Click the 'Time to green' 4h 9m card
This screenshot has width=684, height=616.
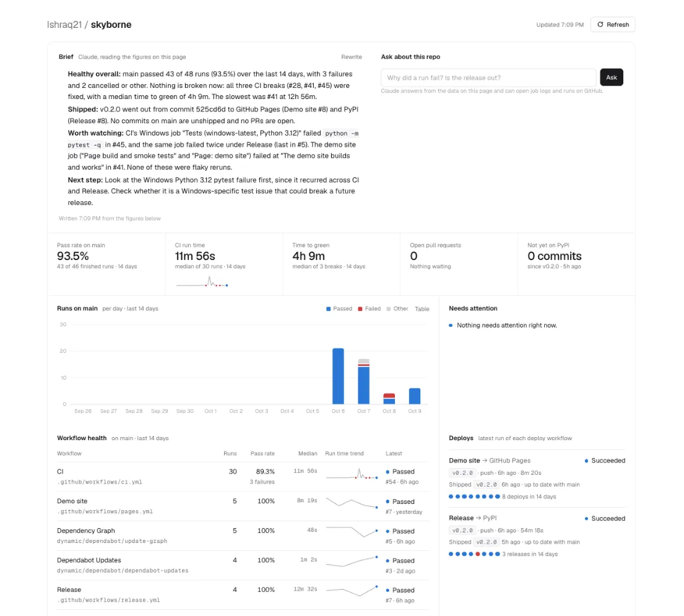pyautogui.click(x=342, y=264)
